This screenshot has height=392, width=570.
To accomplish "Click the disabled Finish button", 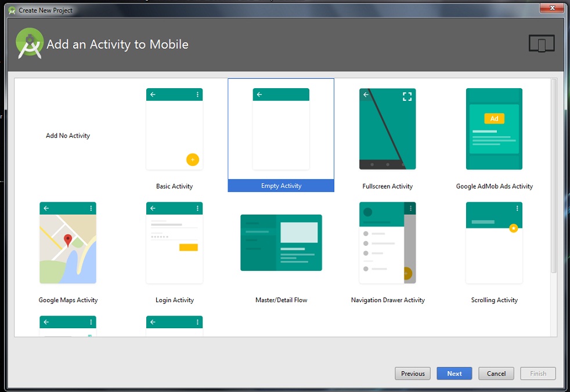I will (x=538, y=373).
